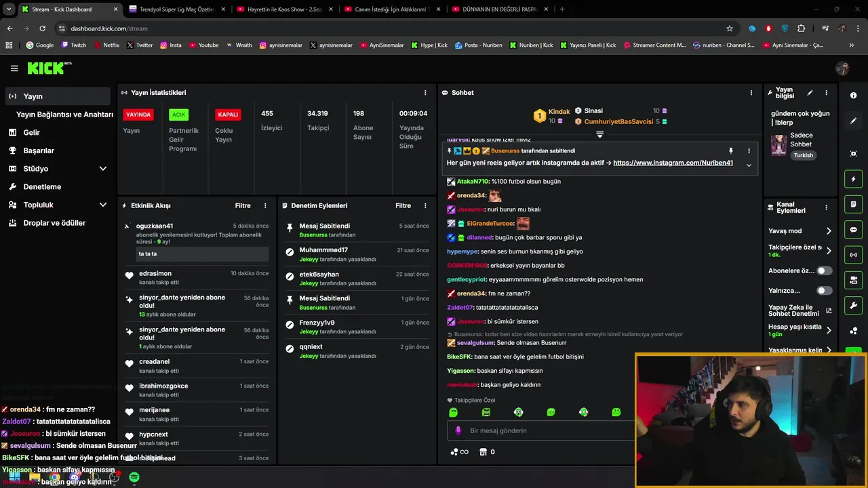Open the profile avatar at top right

coord(842,68)
